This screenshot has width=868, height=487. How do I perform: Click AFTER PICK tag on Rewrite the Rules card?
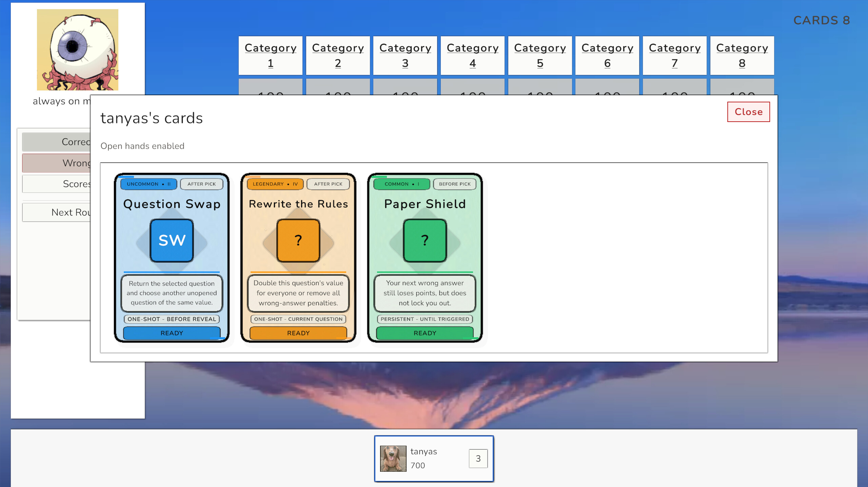tap(328, 184)
